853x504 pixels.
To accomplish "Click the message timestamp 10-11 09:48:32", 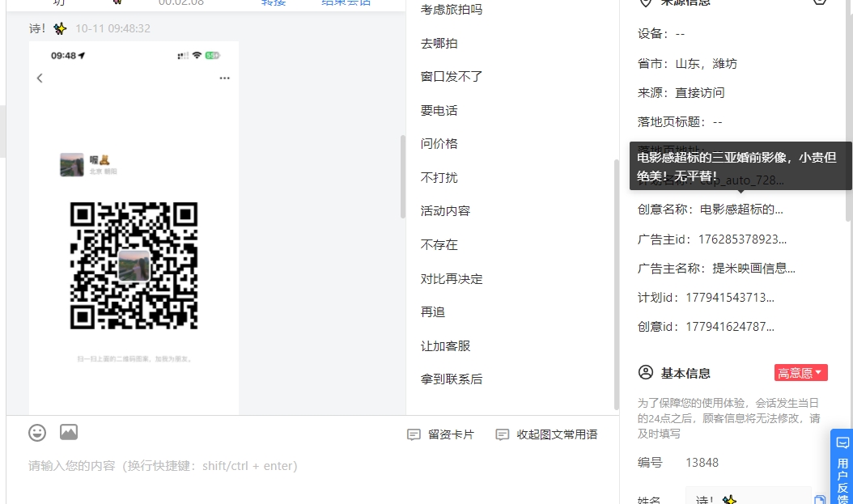I will coord(112,28).
